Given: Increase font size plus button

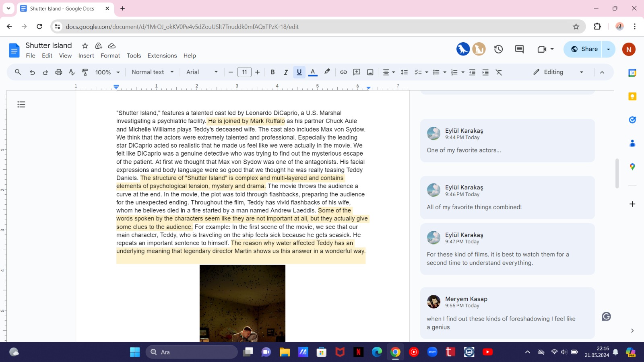Looking at the screenshot, I should (x=258, y=72).
